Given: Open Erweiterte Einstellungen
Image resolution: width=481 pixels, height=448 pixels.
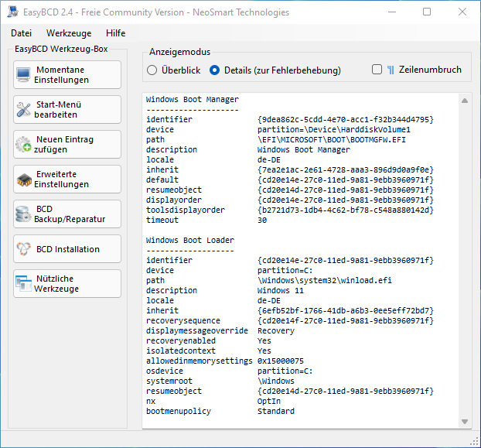Looking at the screenshot, I should 67,180.
